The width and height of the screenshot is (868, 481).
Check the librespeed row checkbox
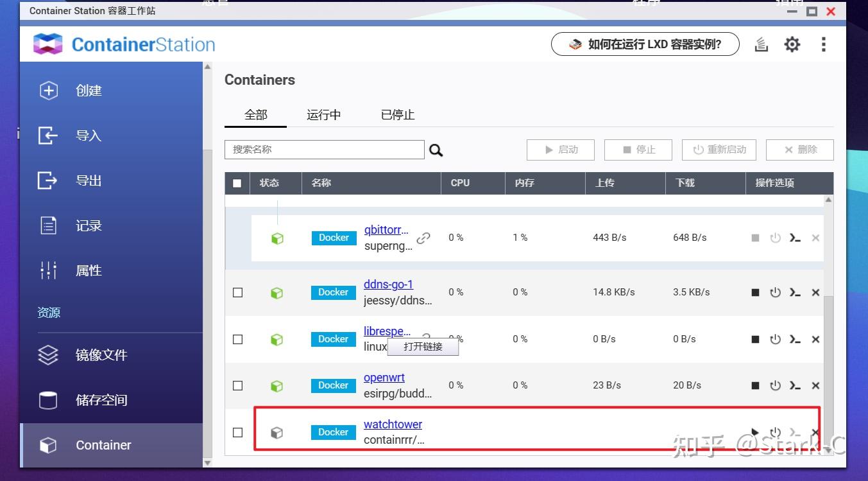(237, 339)
